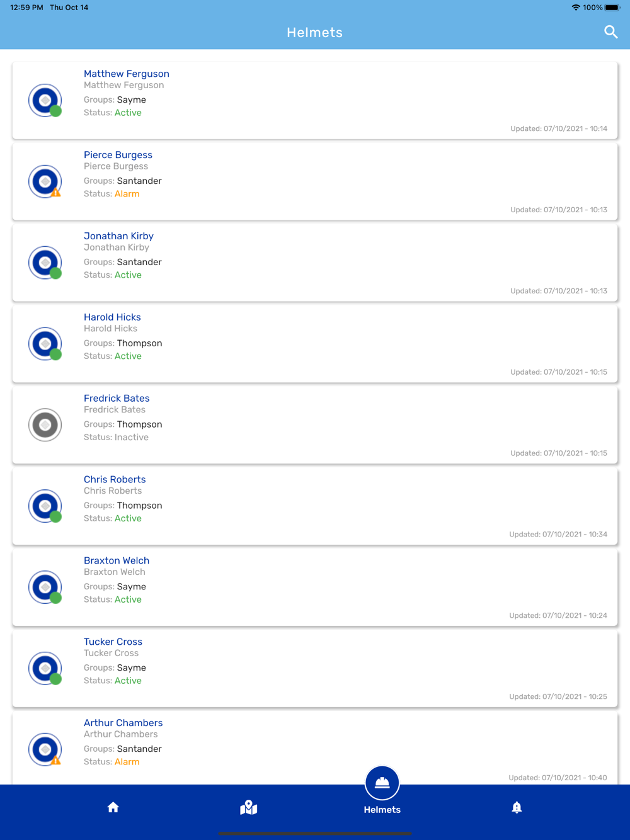This screenshot has height=840, width=630.
Task: Open Harold Hicks name link
Action: click(x=112, y=317)
